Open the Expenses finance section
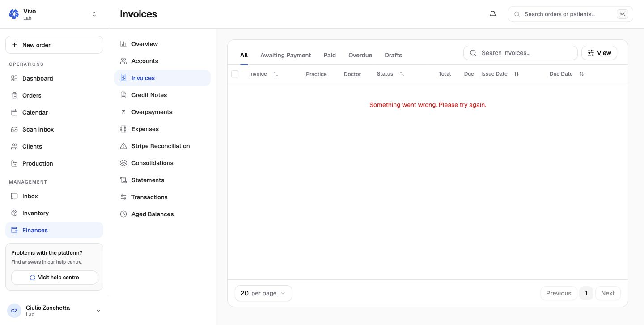 [162, 129]
